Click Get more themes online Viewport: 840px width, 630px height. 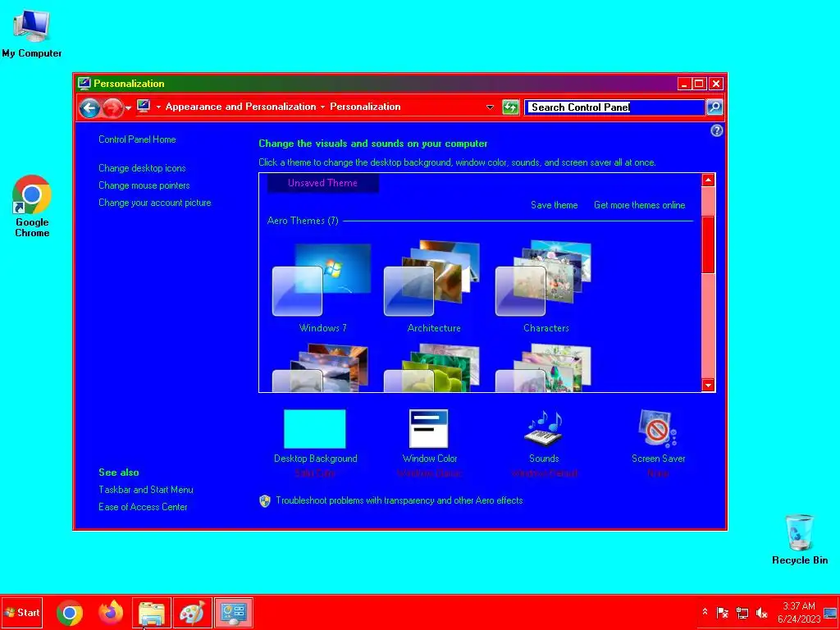(x=639, y=205)
